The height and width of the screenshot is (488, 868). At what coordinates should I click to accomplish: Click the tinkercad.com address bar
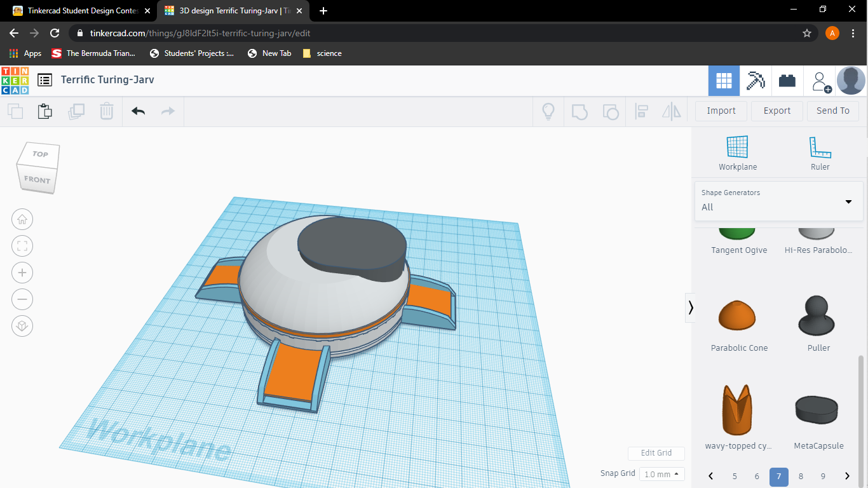pos(445,33)
